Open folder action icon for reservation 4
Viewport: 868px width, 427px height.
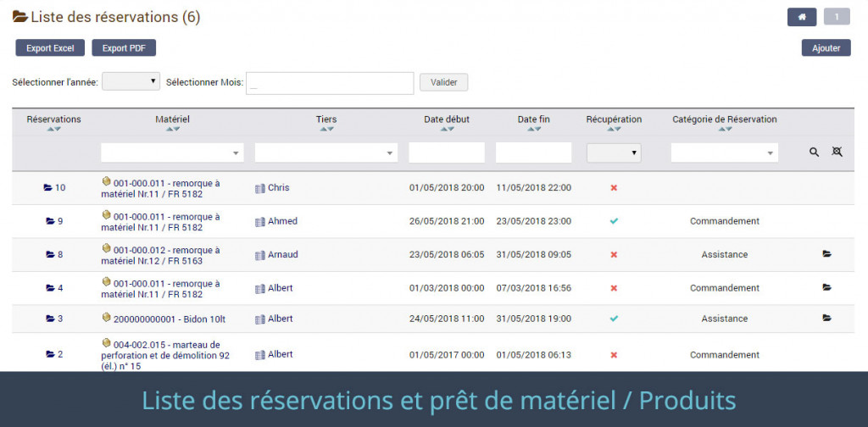tap(827, 287)
